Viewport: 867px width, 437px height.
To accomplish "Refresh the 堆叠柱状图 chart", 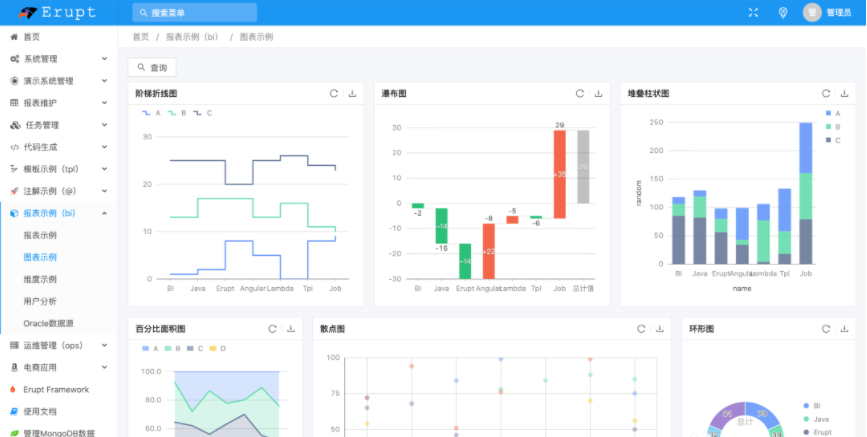I will pos(826,93).
